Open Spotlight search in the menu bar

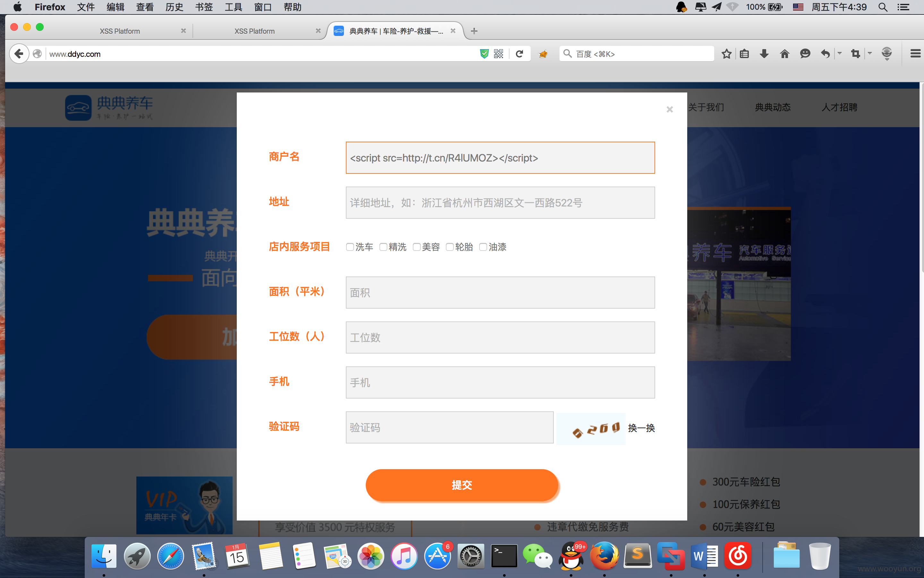pyautogui.click(x=882, y=7)
